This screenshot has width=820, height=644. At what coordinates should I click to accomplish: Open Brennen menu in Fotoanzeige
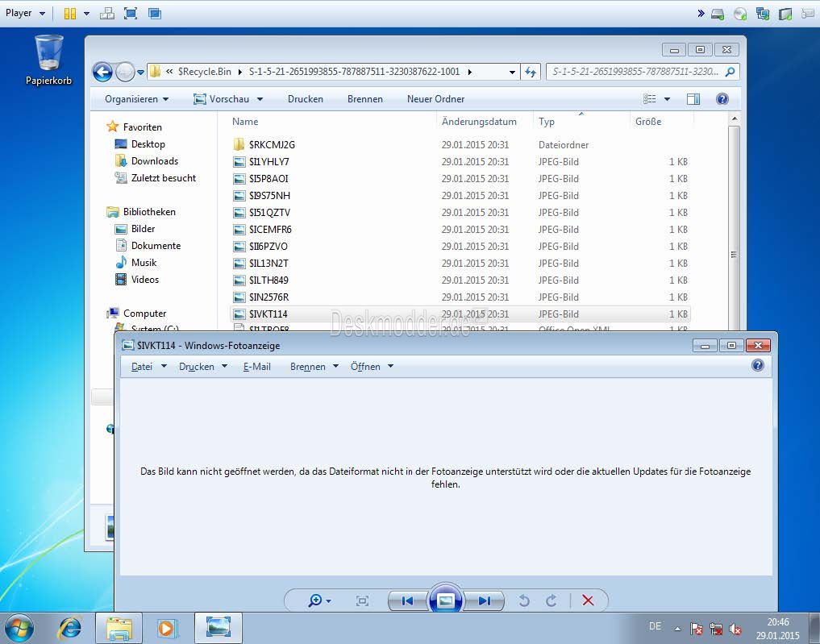[314, 367]
